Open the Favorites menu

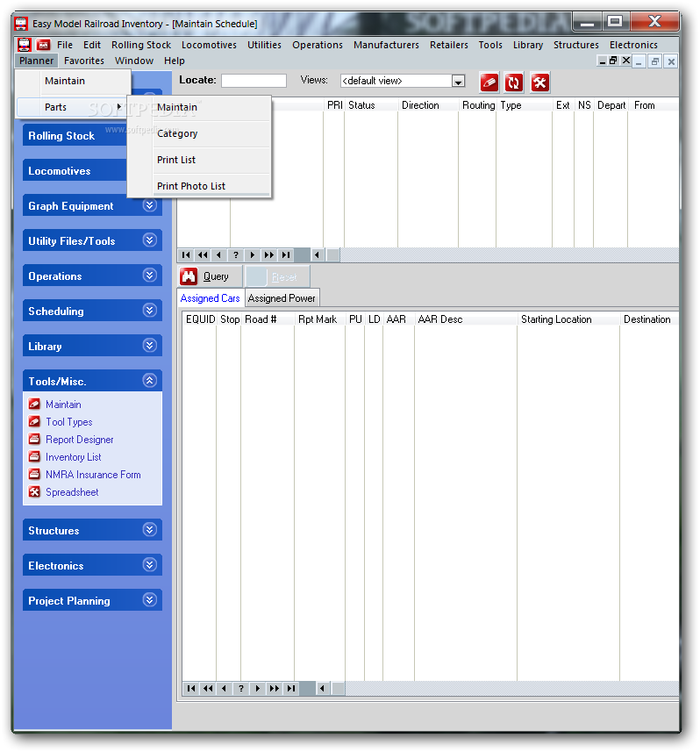(x=84, y=61)
